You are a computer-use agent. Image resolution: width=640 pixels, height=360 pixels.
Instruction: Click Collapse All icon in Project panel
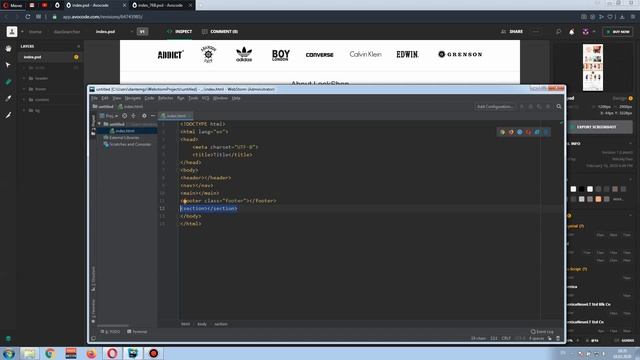pos(133,116)
